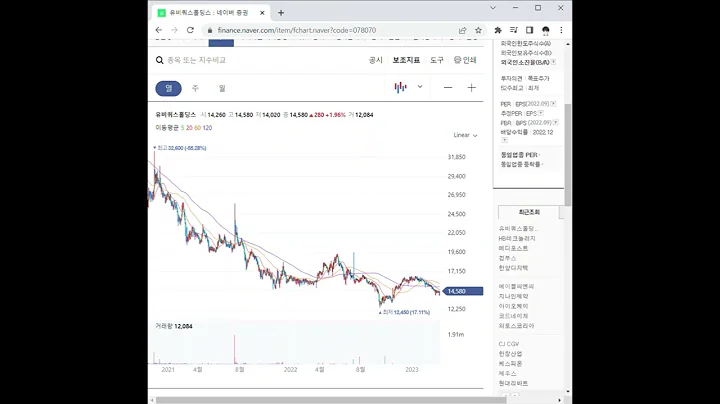Open a new browser tab with plus
The image size is (720, 404).
click(281, 13)
